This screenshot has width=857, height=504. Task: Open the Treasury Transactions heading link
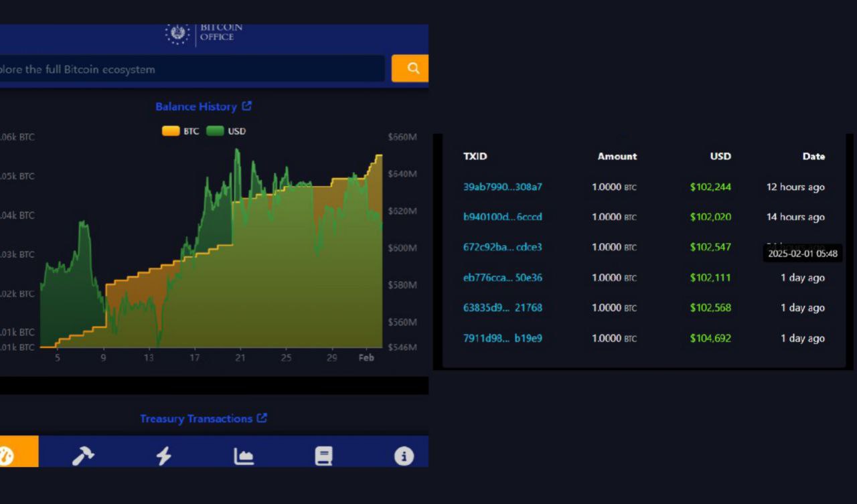(x=196, y=418)
